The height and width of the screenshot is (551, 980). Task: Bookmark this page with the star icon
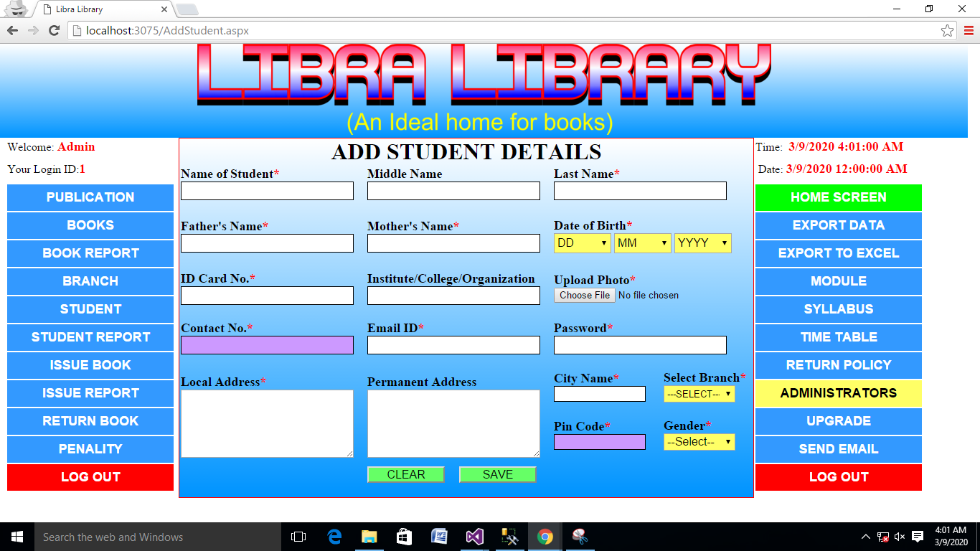947,30
